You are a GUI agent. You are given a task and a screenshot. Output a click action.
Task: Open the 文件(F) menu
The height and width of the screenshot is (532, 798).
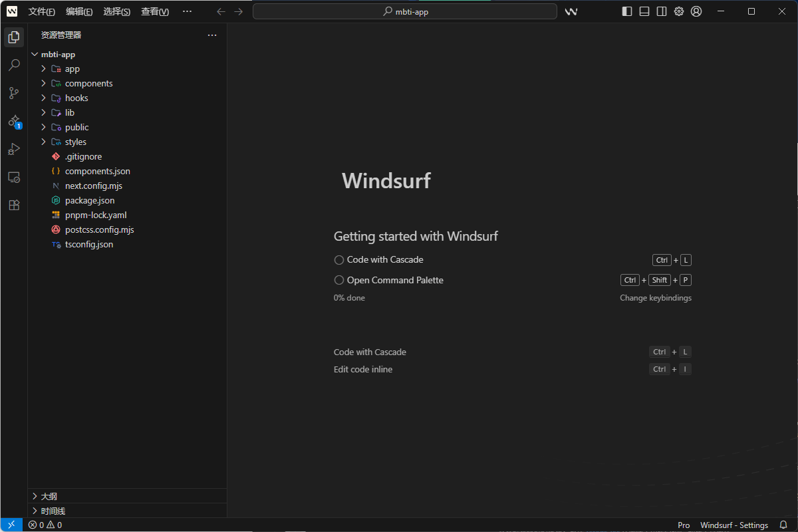(42, 11)
